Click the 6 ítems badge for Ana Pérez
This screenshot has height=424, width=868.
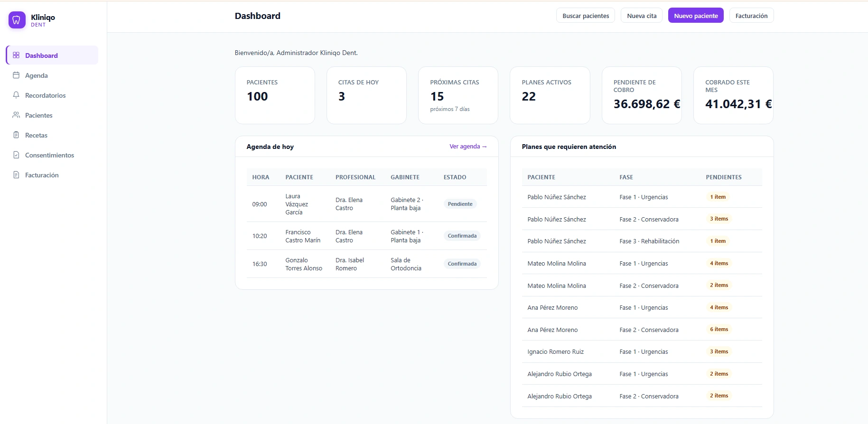[x=719, y=329]
